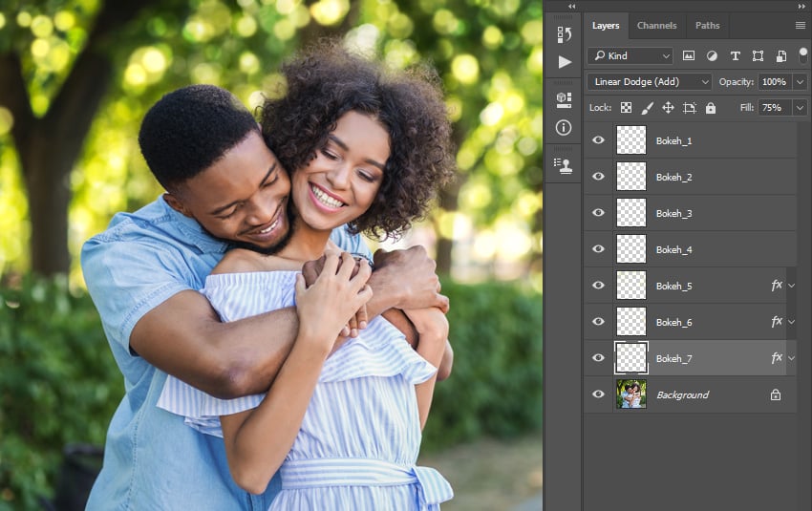The height and width of the screenshot is (511, 812).
Task: Toggle the layer filtering switch
Action: point(802,54)
